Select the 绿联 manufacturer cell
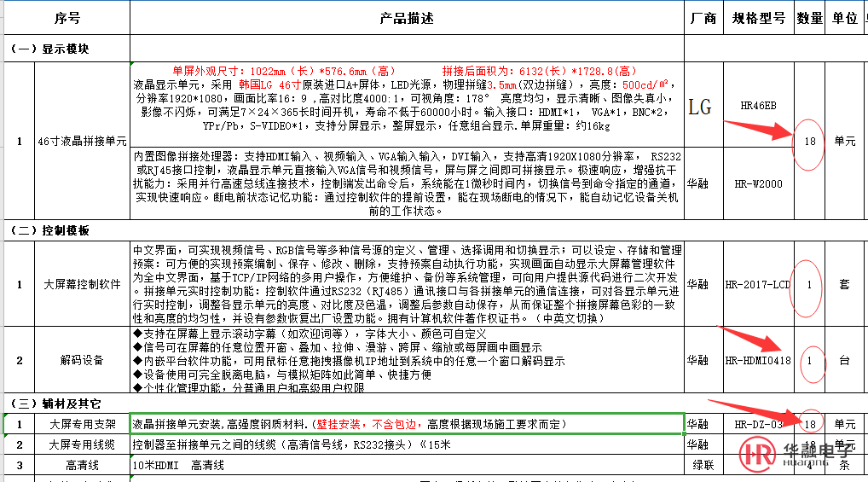This screenshot has width=868, height=482. 703,465
